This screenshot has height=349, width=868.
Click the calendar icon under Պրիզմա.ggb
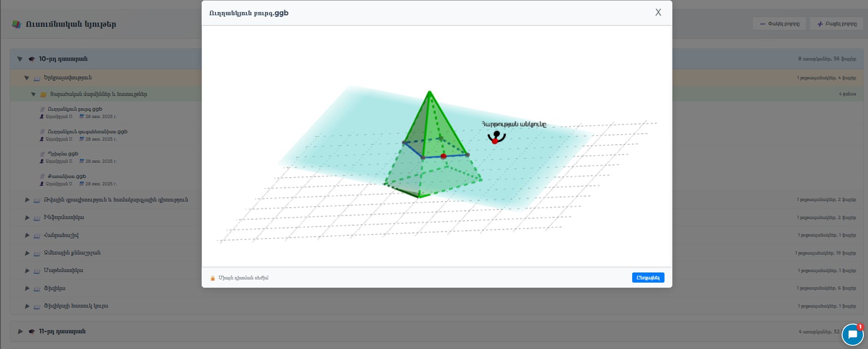82,161
